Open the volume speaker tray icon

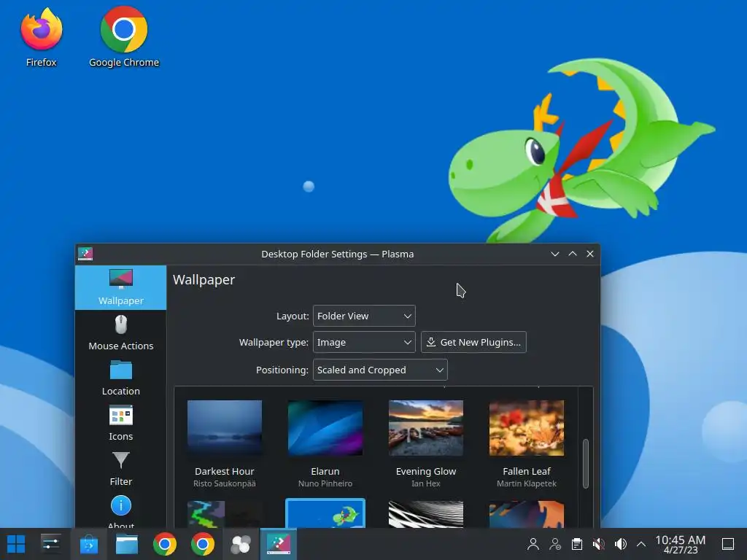tap(620, 544)
